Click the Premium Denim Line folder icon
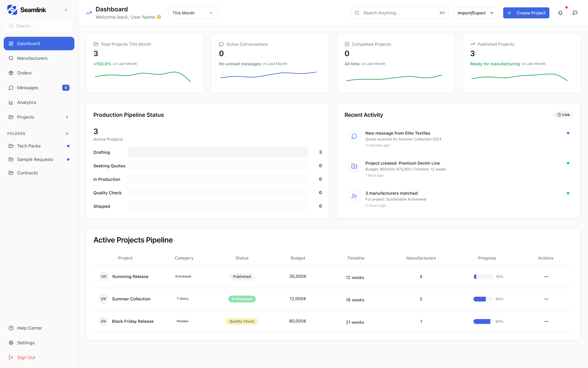The width and height of the screenshot is (588, 368). pos(354,166)
